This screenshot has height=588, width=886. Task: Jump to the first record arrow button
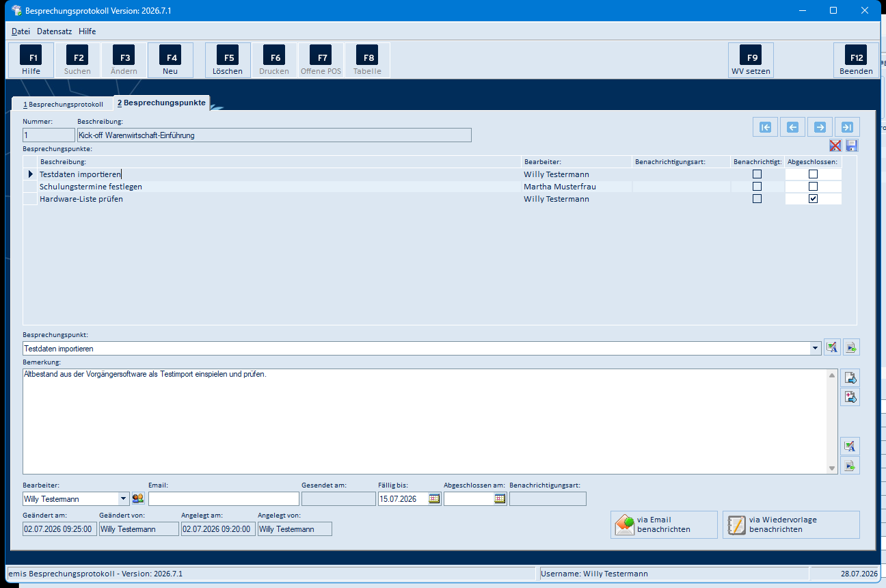(766, 126)
